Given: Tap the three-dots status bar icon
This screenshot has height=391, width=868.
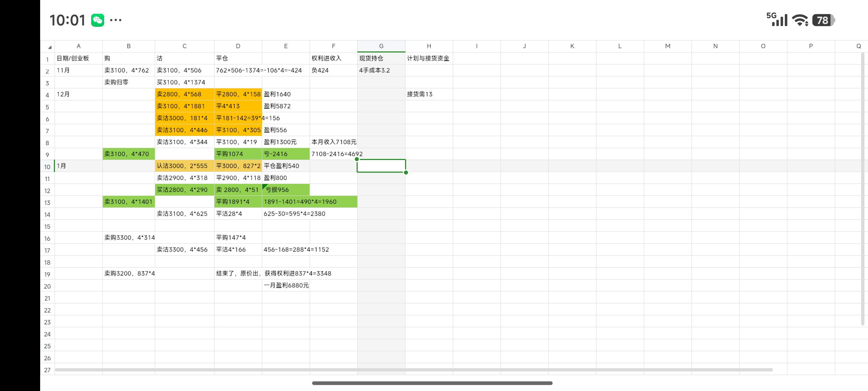Looking at the screenshot, I should tap(116, 20).
